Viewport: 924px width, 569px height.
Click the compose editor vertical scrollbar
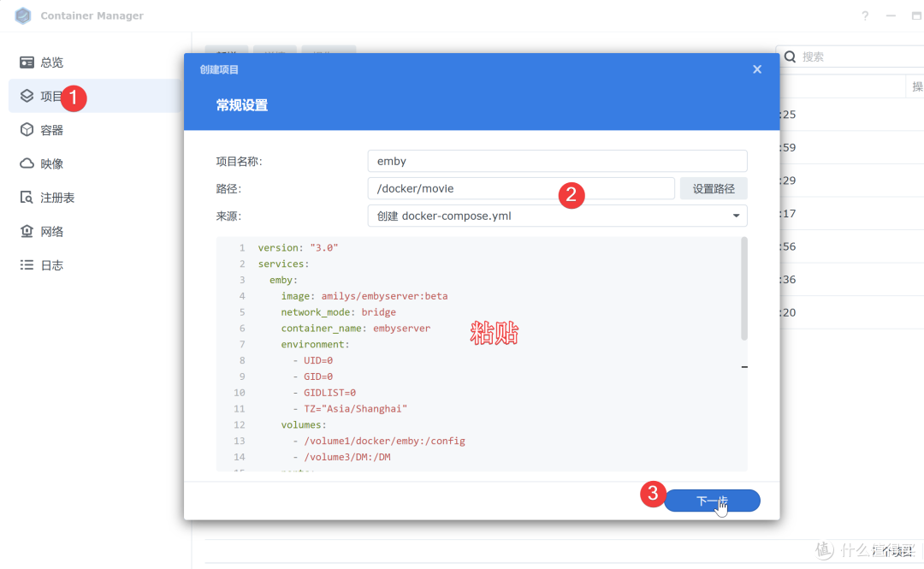744,289
